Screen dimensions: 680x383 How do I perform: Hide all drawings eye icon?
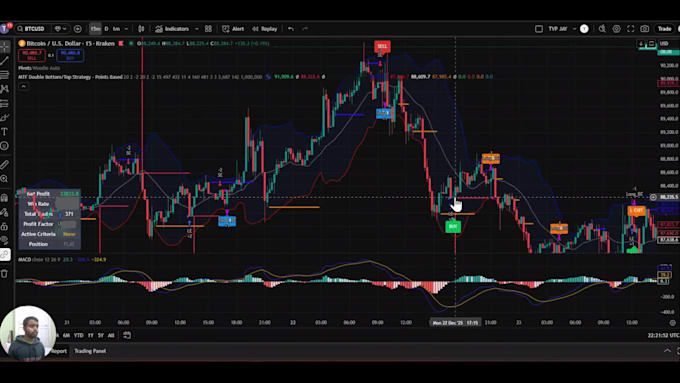(x=5, y=240)
